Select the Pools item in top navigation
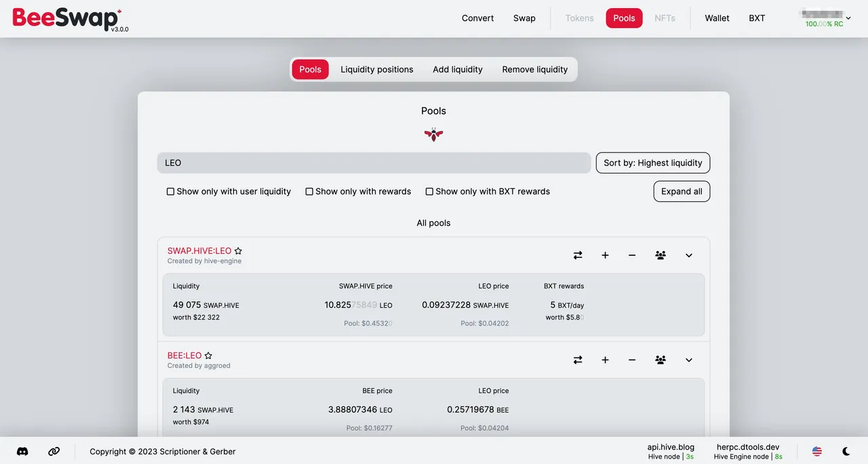This screenshot has width=868, height=464. pyautogui.click(x=624, y=18)
